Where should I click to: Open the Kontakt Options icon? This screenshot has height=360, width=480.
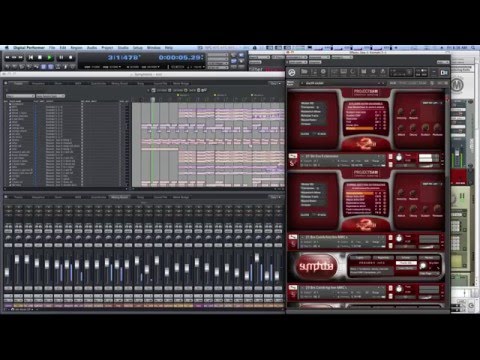click(373, 72)
